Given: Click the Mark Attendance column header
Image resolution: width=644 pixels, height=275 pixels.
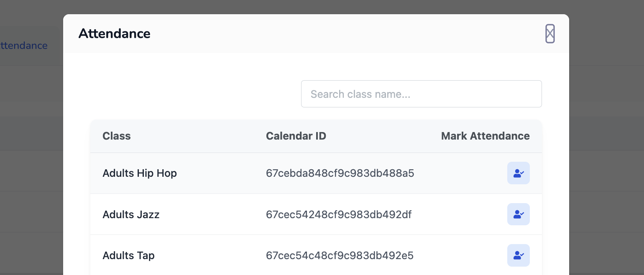Looking at the screenshot, I should click(485, 136).
